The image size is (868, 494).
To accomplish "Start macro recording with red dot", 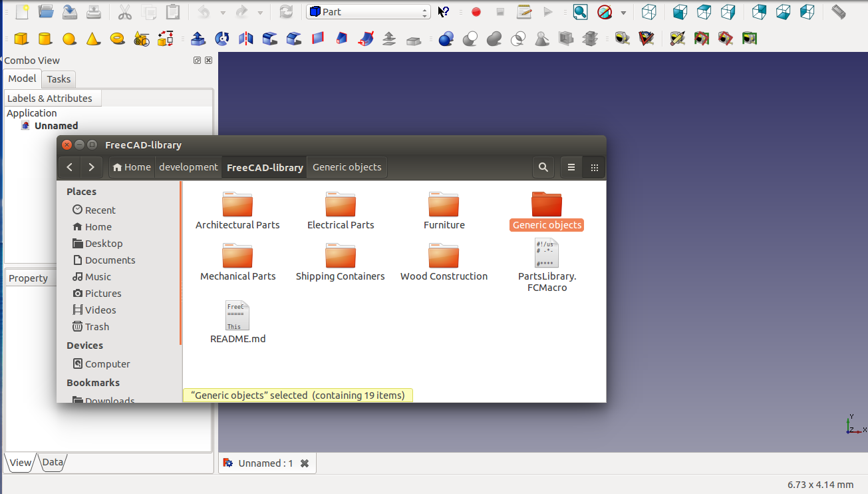I will (x=476, y=12).
